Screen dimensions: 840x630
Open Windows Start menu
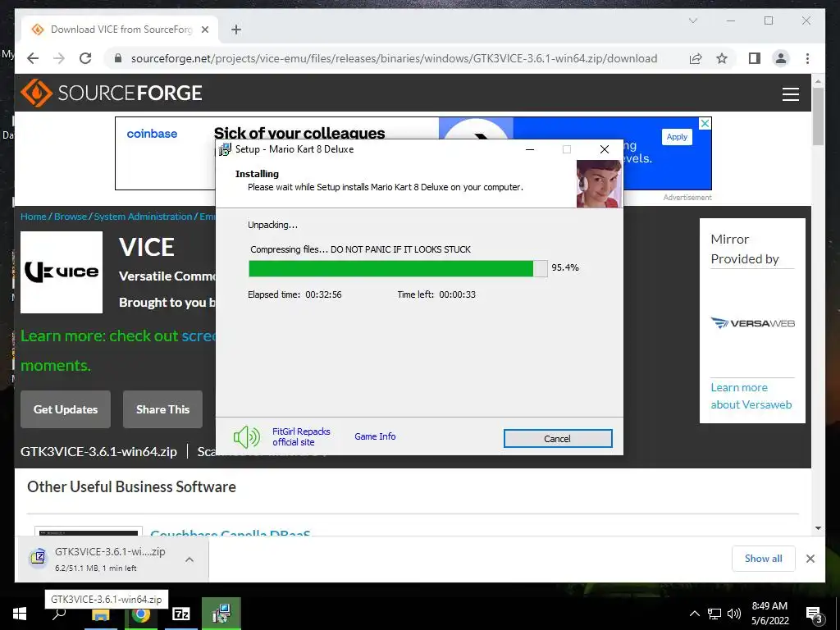20,614
